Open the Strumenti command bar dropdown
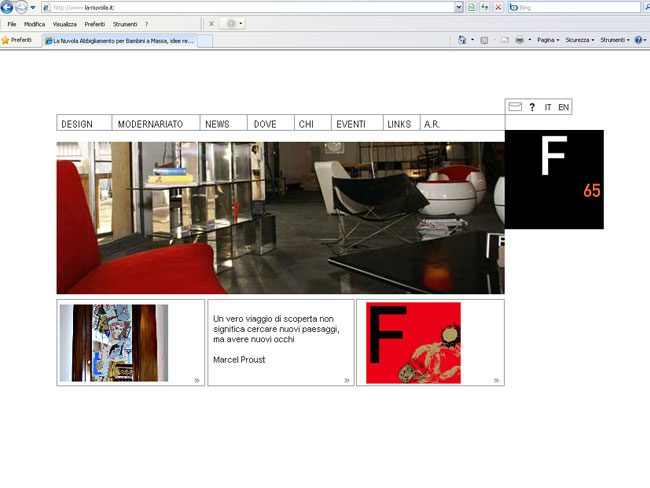Viewport: 650px width, 488px height. [615, 40]
